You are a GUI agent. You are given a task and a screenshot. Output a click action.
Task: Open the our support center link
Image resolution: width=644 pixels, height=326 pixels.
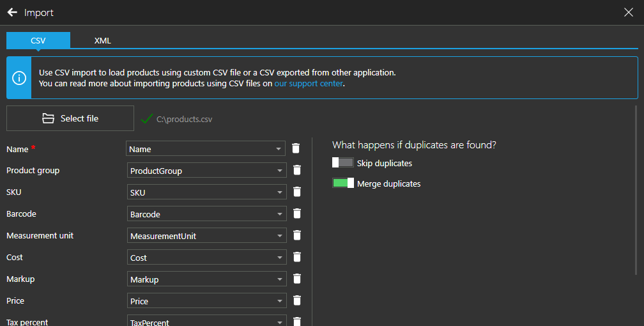[309, 84]
